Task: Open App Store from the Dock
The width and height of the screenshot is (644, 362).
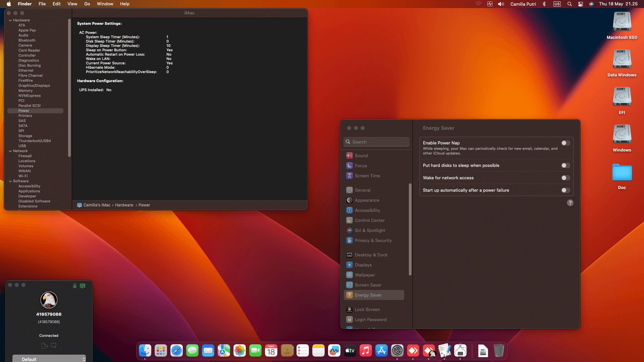Action: 381,351
